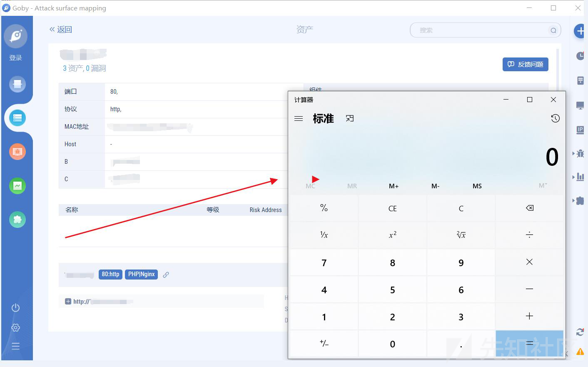Open the vulnerability icon in Goby sidebar
The width and height of the screenshot is (588, 367).
17,152
